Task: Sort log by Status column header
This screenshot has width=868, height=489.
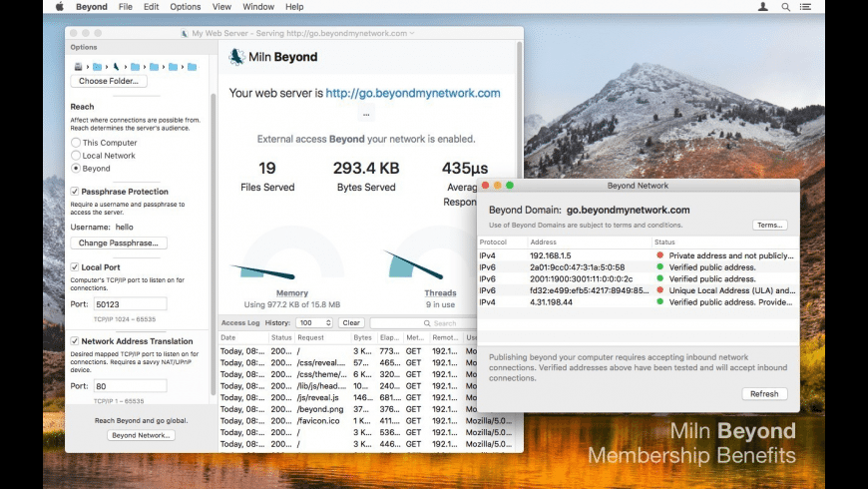Action: pyautogui.click(x=281, y=337)
